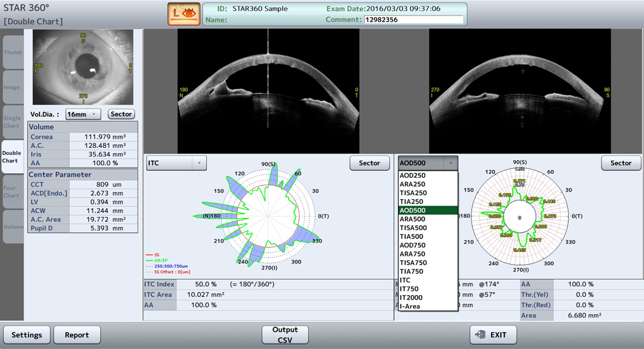Collapse the AOD500 parameter dropdown
This screenshot has width=644, height=349.
tap(428, 163)
